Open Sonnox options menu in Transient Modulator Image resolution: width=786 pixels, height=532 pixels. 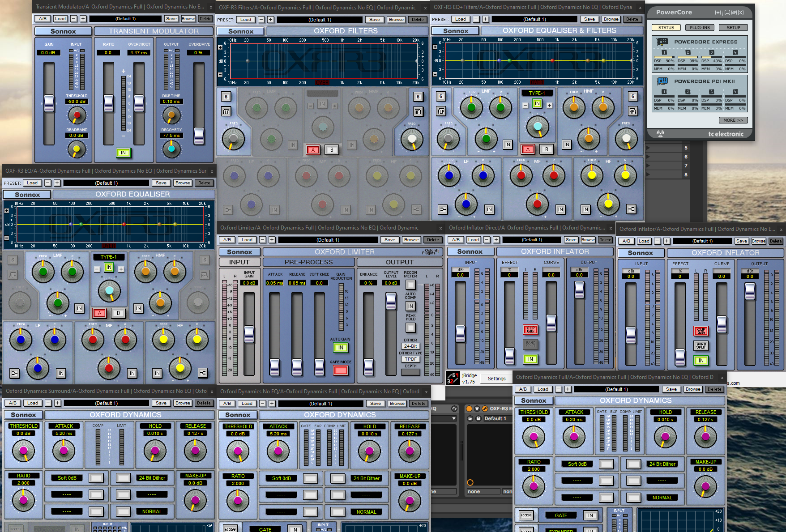63,31
